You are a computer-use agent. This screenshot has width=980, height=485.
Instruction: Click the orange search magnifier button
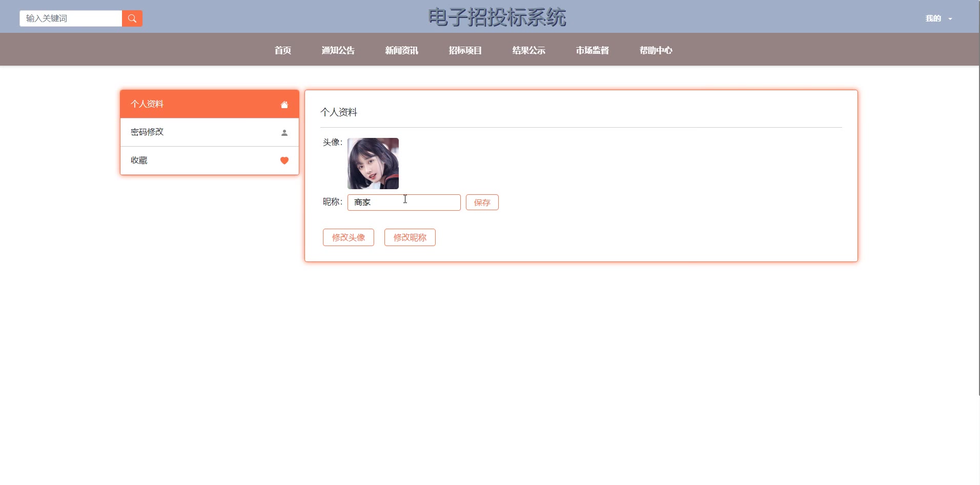(x=132, y=18)
